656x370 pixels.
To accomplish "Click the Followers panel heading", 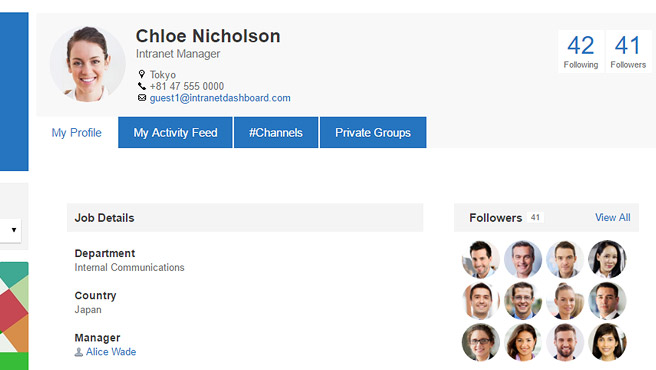I will pyautogui.click(x=496, y=218).
